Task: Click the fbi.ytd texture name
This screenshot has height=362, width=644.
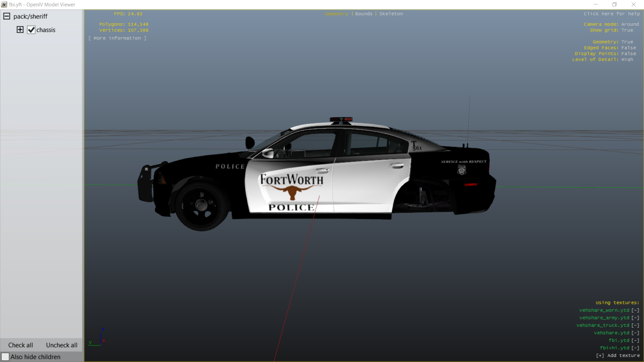Action: pyautogui.click(x=619, y=341)
